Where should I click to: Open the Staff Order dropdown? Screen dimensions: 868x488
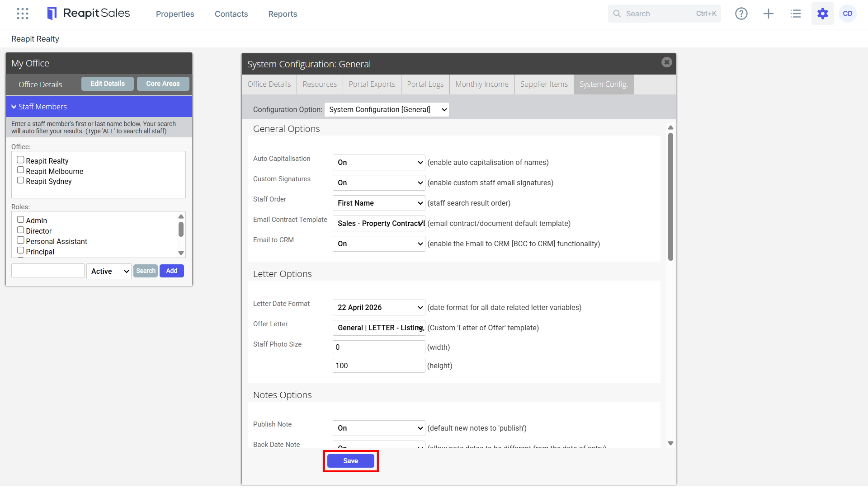pyautogui.click(x=379, y=203)
